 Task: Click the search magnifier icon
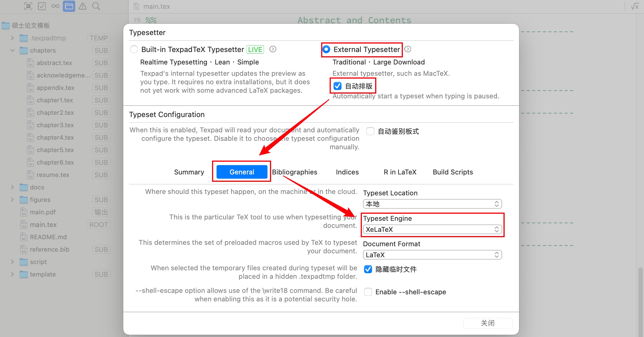click(x=96, y=6)
